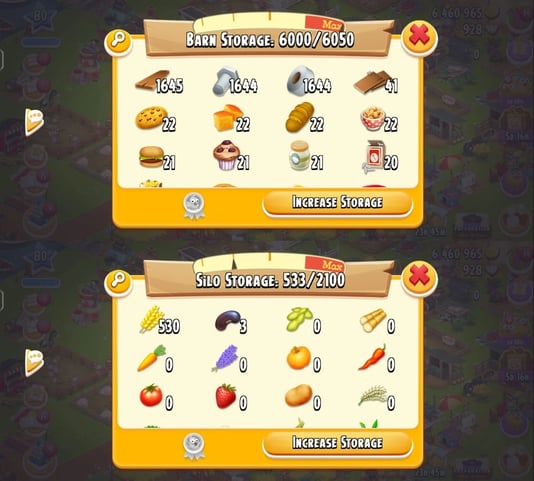534x481 pixels.
Task: Close the Silo Storage window
Action: [x=420, y=276]
